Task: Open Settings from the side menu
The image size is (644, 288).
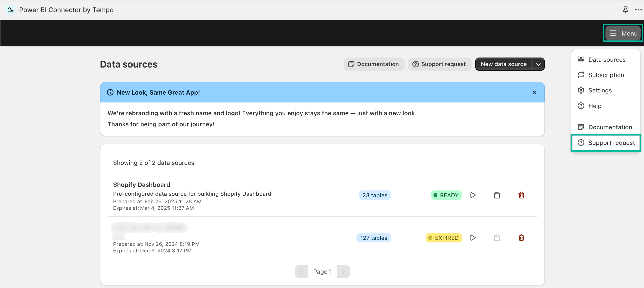Action: (x=600, y=90)
